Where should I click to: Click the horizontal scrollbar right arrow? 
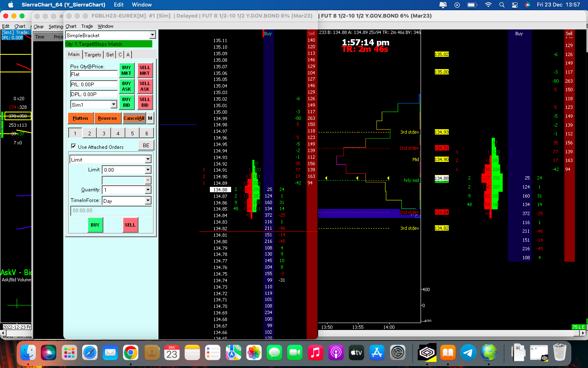pyautogui.click(x=582, y=333)
